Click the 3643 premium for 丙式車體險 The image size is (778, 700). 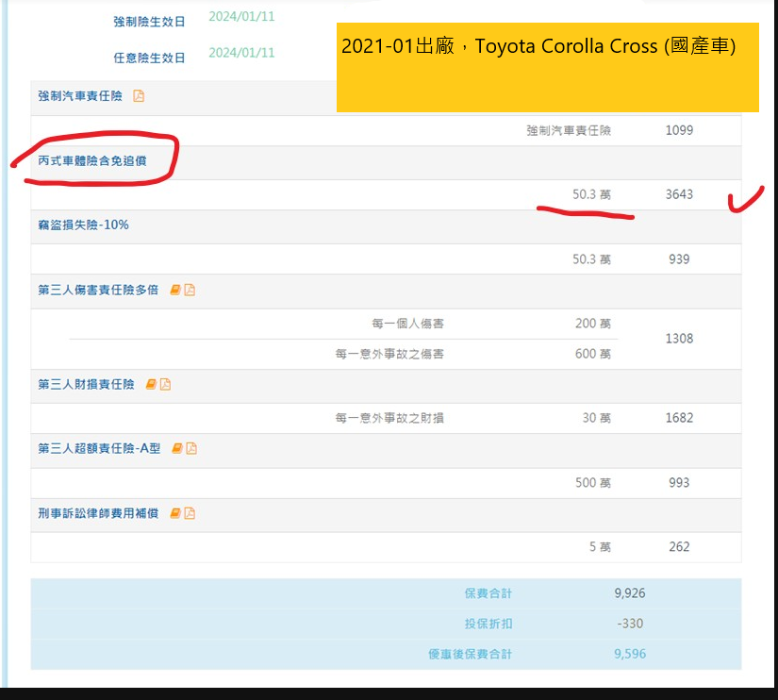pyautogui.click(x=679, y=194)
